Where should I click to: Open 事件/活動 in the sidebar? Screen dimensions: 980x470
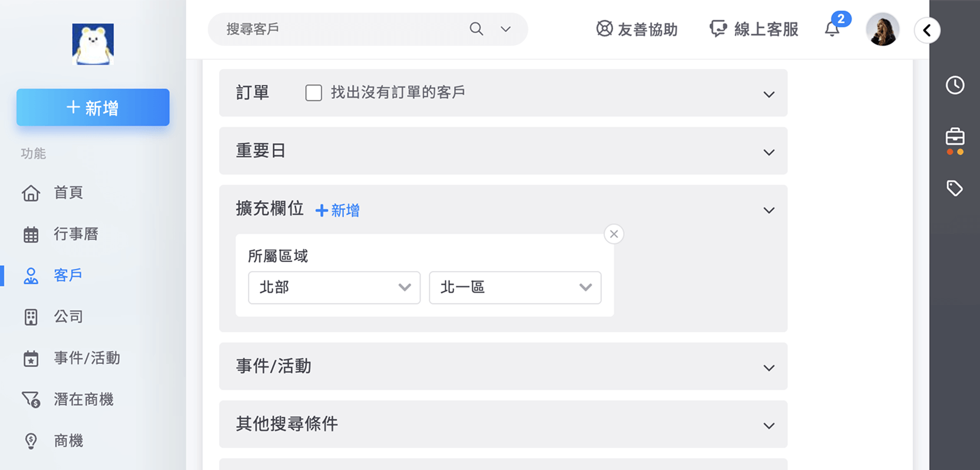(87, 358)
